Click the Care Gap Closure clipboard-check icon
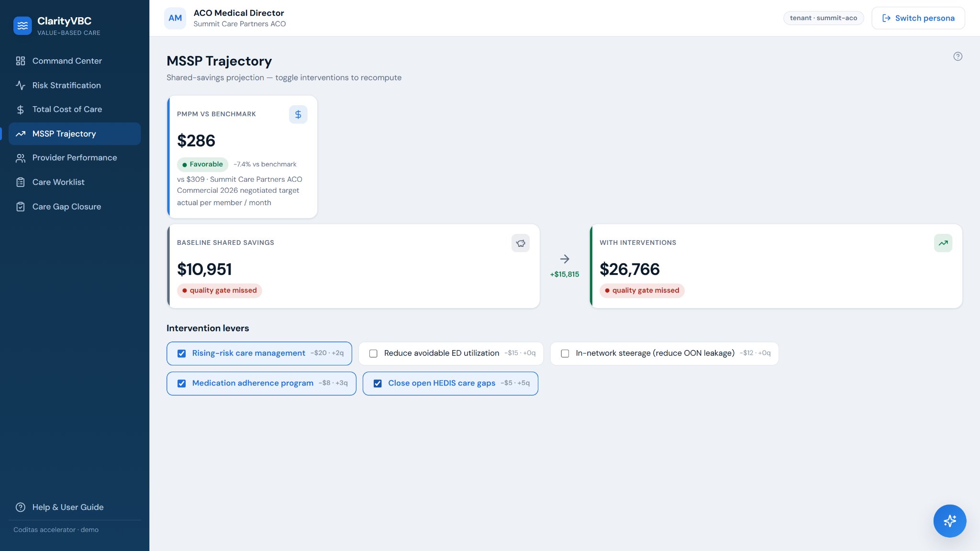 (21, 207)
